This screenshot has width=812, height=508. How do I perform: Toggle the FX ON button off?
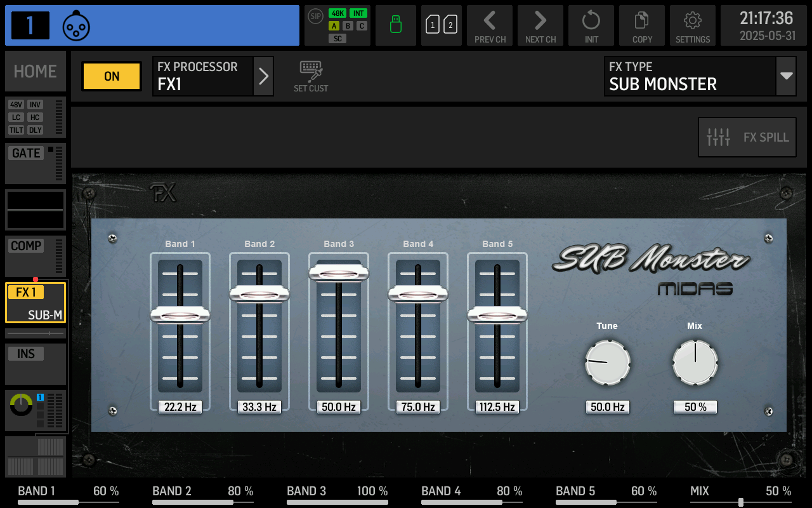click(112, 76)
